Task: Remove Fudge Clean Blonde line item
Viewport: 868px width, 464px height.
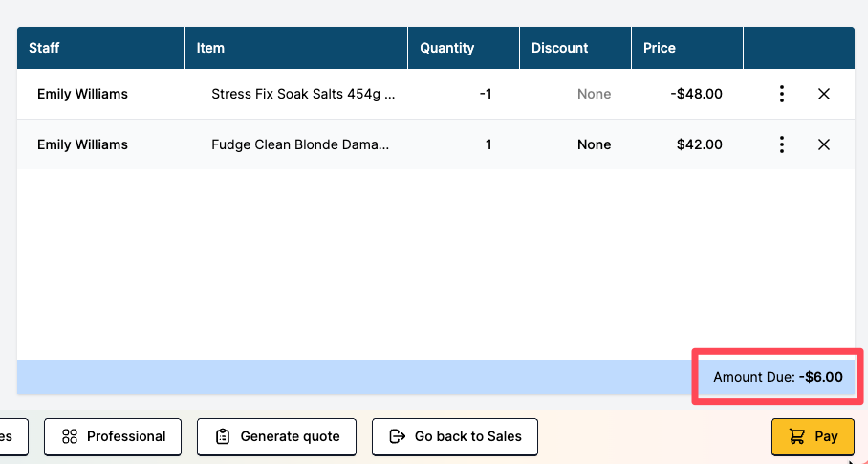Action: (824, 144)
